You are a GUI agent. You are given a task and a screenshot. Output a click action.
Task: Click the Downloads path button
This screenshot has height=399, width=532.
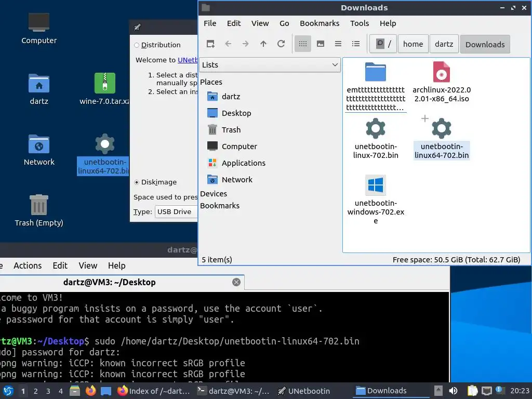coord(485,45)
